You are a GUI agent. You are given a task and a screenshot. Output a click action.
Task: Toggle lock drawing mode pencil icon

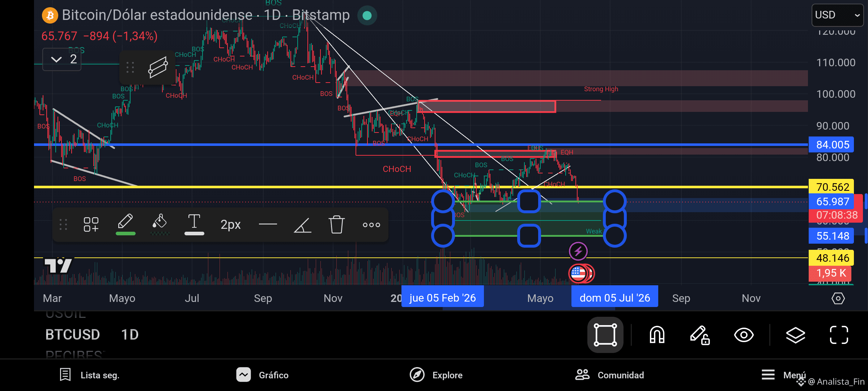coord(699,335)
